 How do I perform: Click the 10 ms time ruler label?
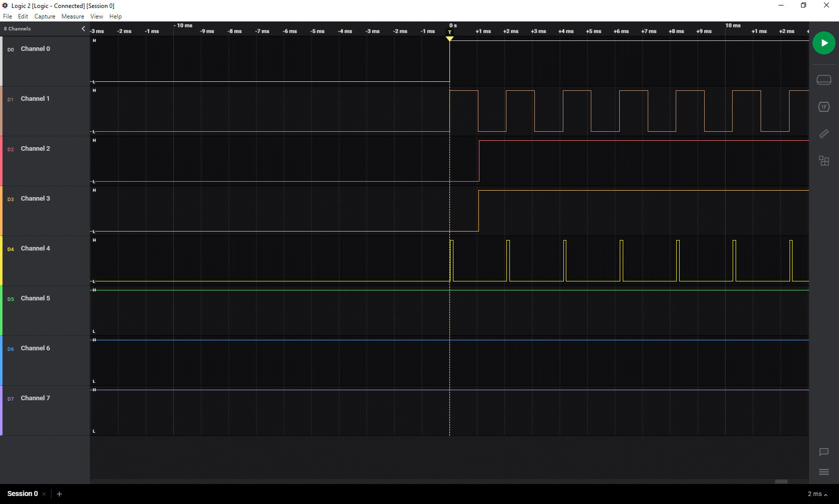(733, 25)
